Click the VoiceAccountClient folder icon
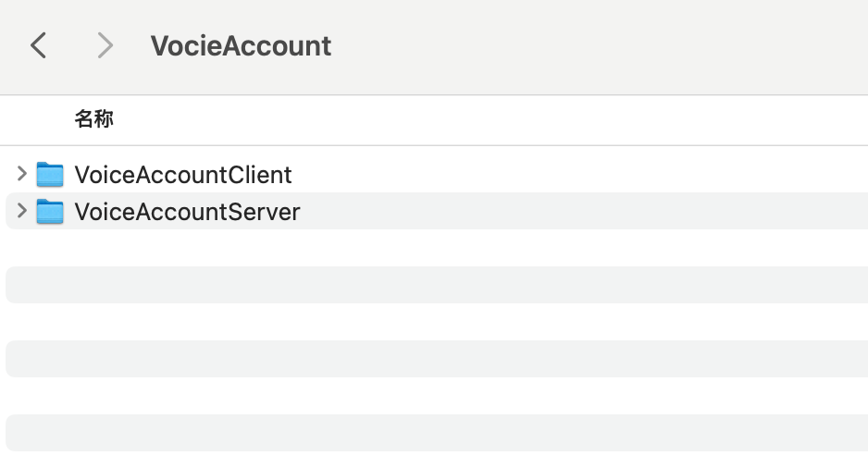 50,174
